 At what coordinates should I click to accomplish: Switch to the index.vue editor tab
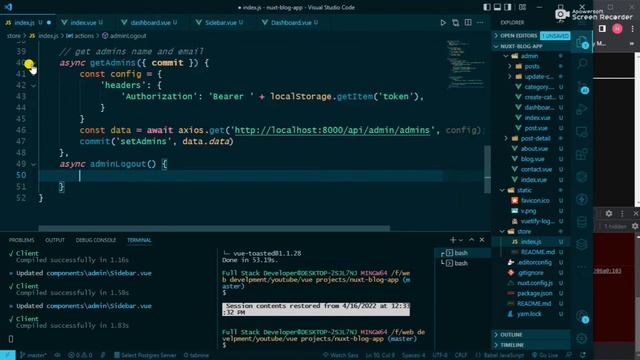[x=82, y=23]
